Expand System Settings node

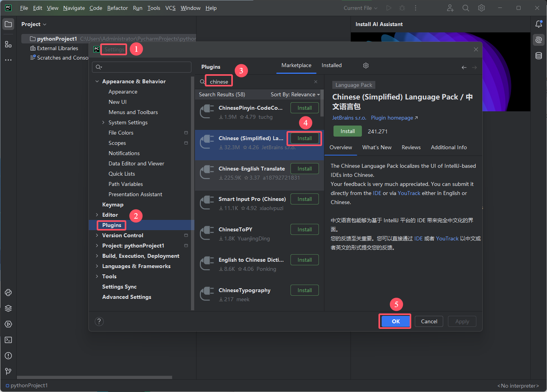click(x=103, y=122)
